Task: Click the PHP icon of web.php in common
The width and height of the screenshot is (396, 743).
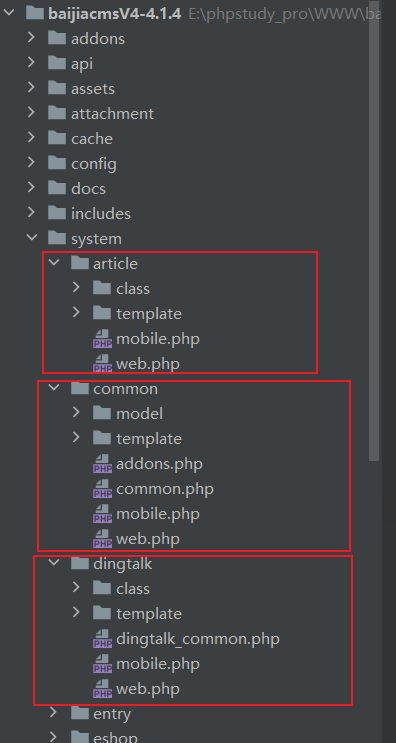Action: (x=102, y=539)
